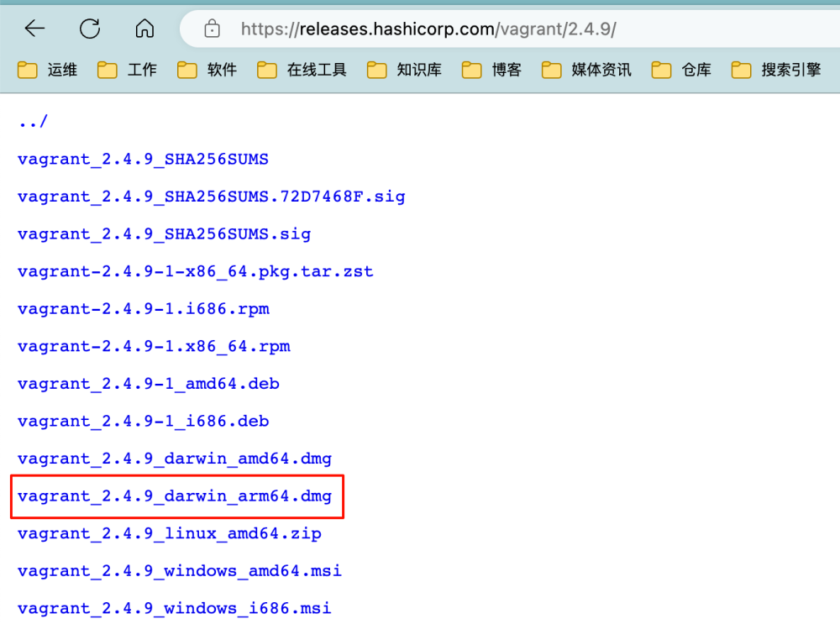840x624 pixels.
Task: Open the 运维 bookmark folder
Action: (x=48, y=70)
